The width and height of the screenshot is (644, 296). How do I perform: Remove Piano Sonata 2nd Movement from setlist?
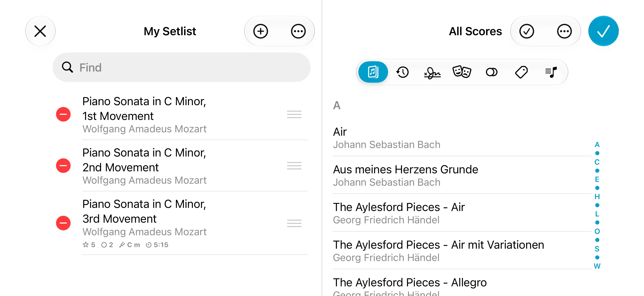point(63,166)
